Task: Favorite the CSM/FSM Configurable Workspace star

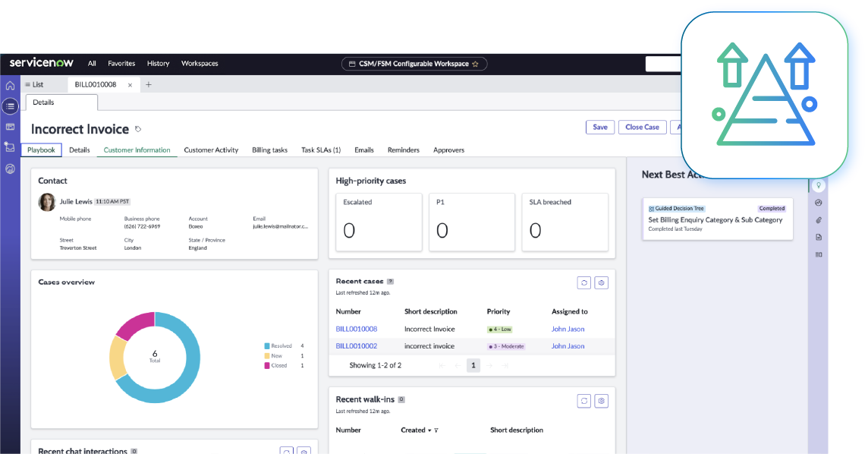Action: click(x=475, y=65)
